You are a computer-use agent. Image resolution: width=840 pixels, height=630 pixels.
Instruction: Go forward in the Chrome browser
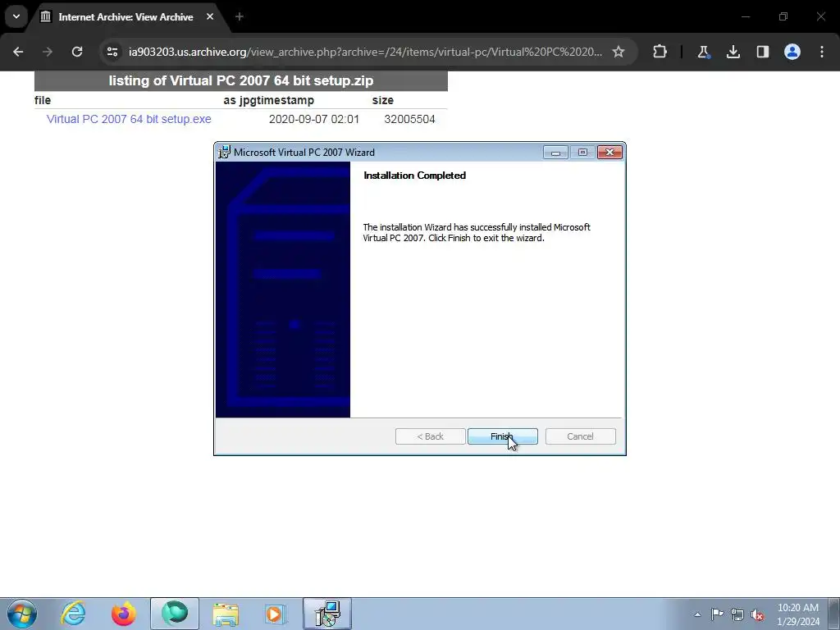pos(47,52)
